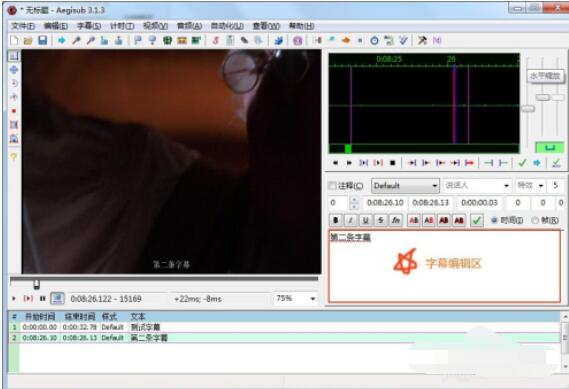Image resolution: width=569 pixels, height=389 pixels.
Task: Open the Timing Post-Processor clock icon
Action: tap(374, 40)
